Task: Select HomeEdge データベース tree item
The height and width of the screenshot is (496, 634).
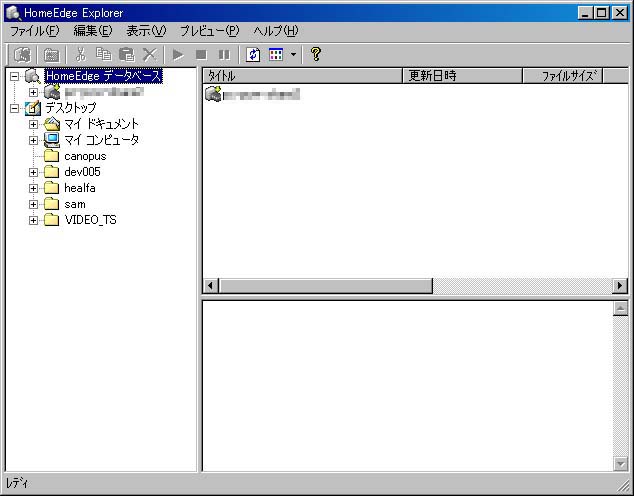Action: pyautogui.click(x=104, y=76)
